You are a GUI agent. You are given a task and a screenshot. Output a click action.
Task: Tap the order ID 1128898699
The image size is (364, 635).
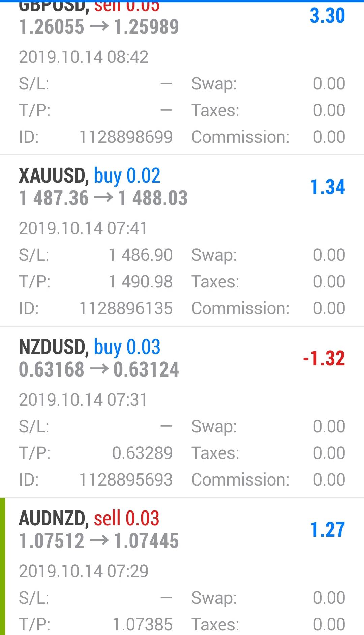pyautogui.click(x=126, y=137)
